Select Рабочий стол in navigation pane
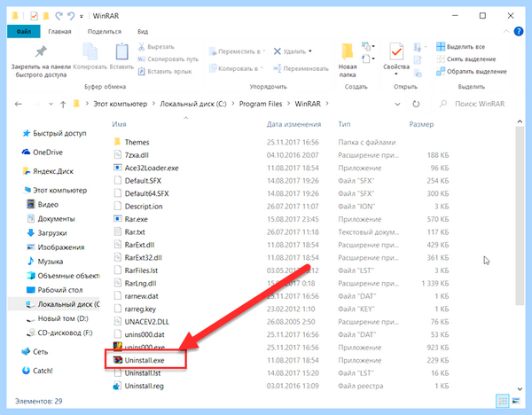This screenshot has height=415, width=532. pos(54,290)
